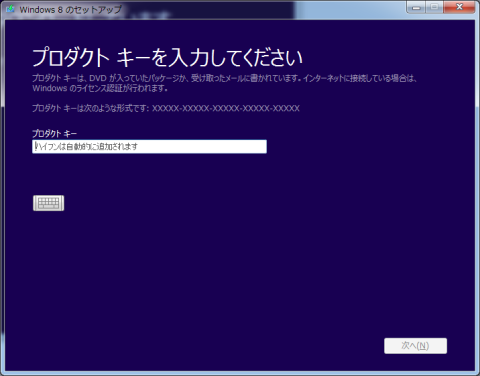Viewport: 480px width, 376px height.
Task: Click the heading プロダクト キーを入力してください
Action: (x=167, y=57)
